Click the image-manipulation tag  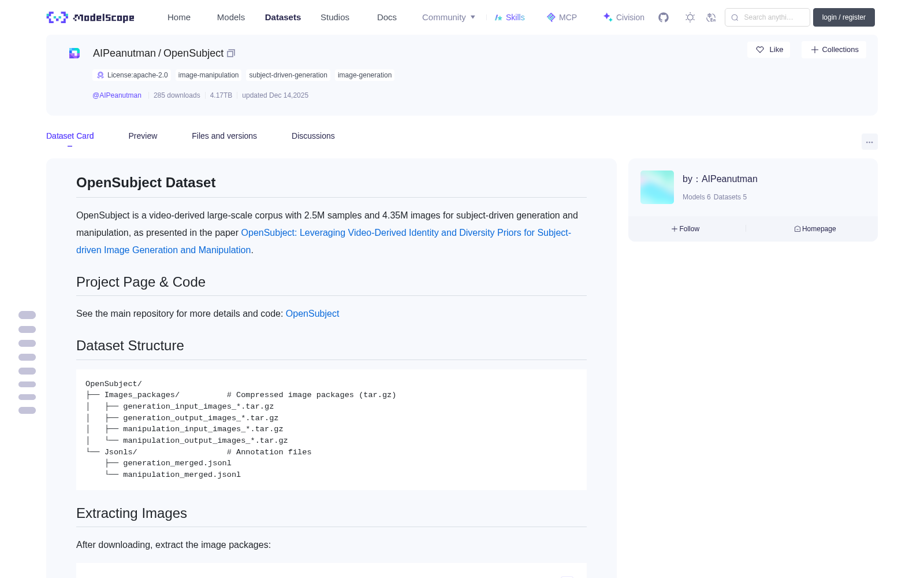[208, 75]
